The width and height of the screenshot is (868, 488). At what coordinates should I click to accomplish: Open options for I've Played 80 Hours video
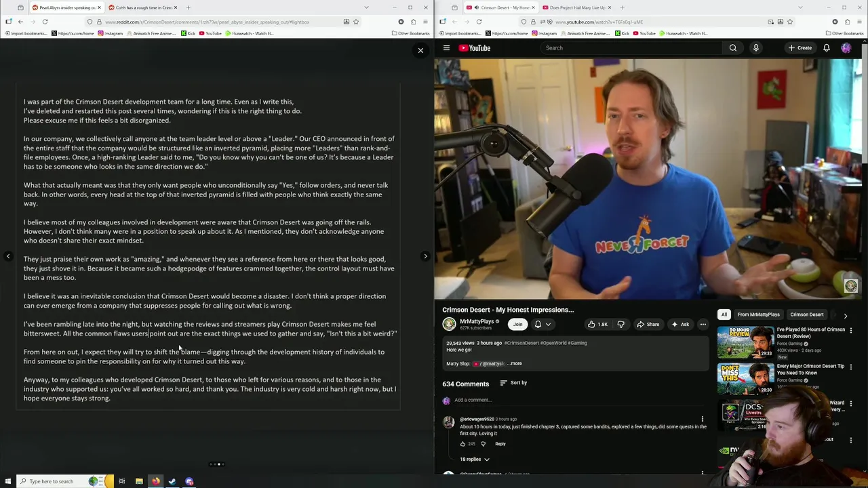[x=851, y=330]
